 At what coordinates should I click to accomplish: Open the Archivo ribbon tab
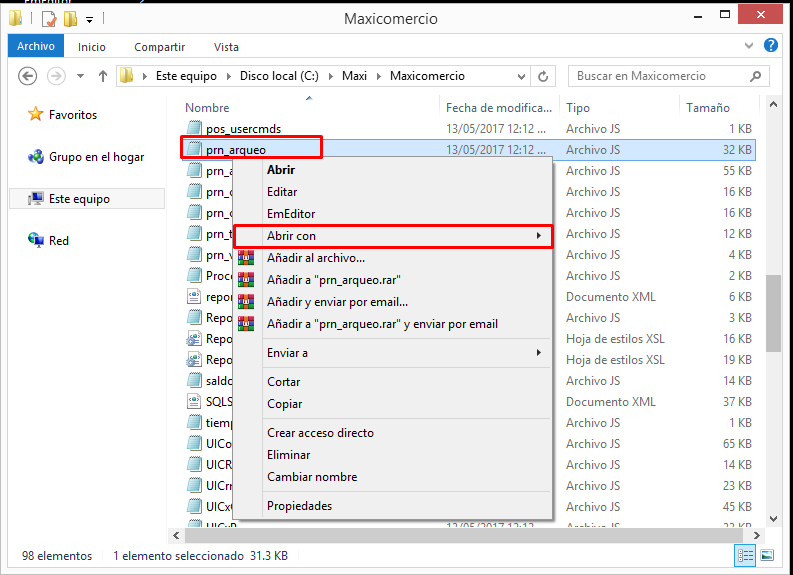point(35,46)
